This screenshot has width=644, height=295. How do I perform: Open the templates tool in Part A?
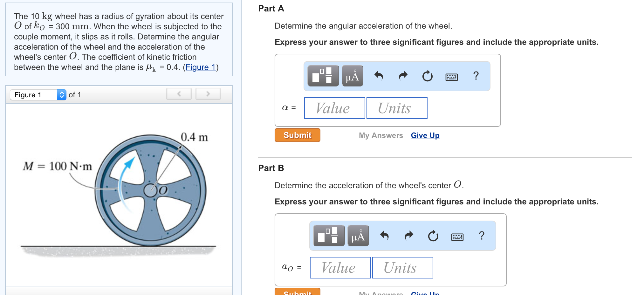point(323,76)
